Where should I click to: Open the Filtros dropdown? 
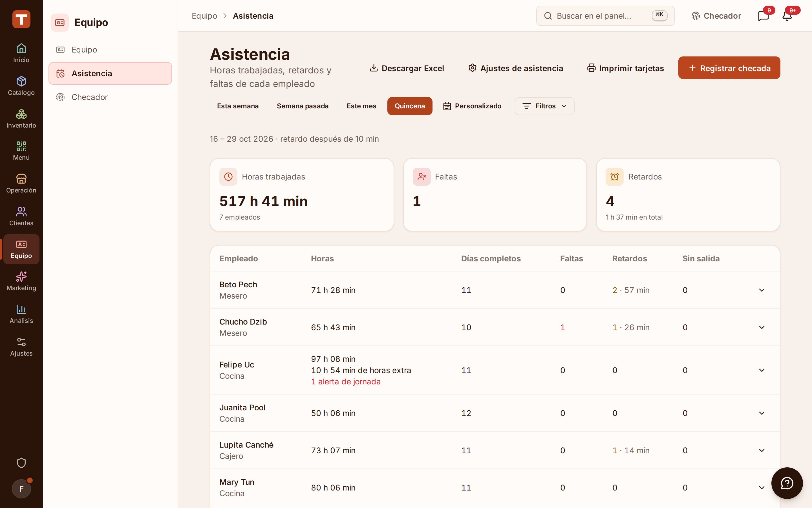click(545, 106)
